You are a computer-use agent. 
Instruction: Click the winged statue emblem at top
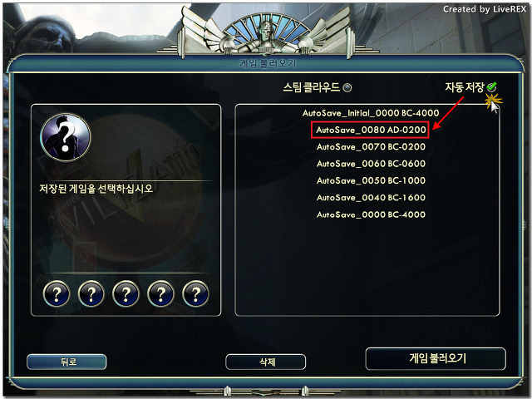click(266, 32)
